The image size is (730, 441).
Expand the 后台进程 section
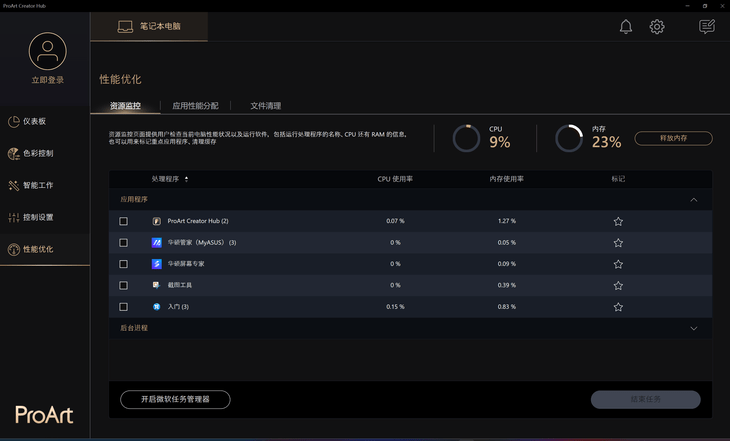point(694,328)
